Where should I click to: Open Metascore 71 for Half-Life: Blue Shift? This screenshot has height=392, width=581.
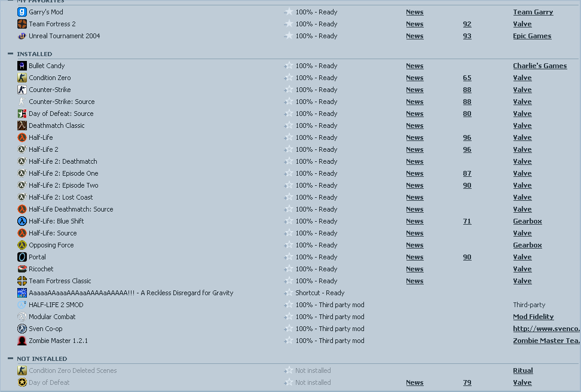point(467,221)
